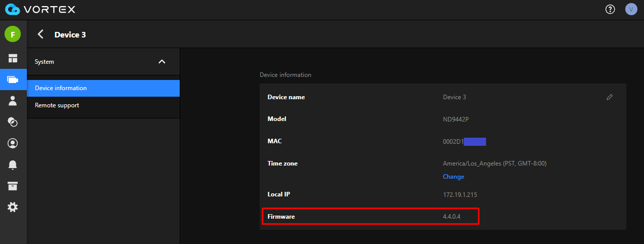Select the camera devices sidebar icon

pos(13,79)
